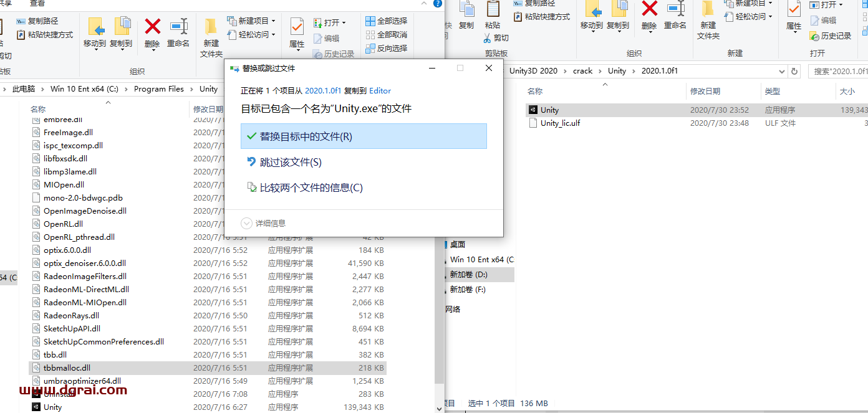This screenshot has width=868, height=413.
Task: Click crack breadcrumb in right address bar
Action: pyautogui.click(x=583, y=71)
